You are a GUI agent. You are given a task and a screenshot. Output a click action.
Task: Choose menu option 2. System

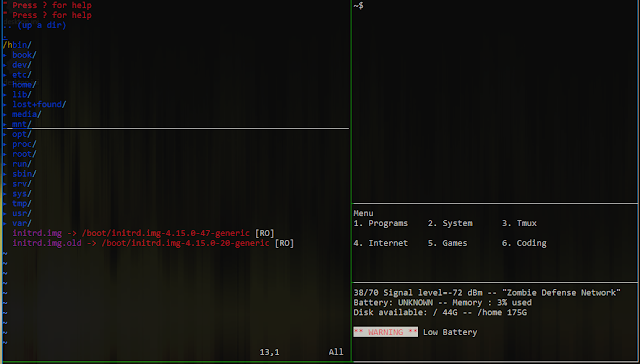[450, 223]
